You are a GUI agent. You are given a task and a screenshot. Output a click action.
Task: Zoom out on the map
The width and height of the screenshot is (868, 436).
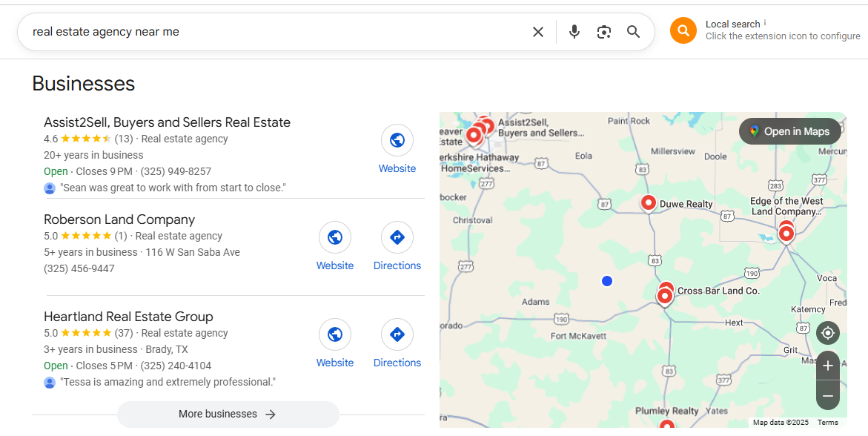pos(828,396)
